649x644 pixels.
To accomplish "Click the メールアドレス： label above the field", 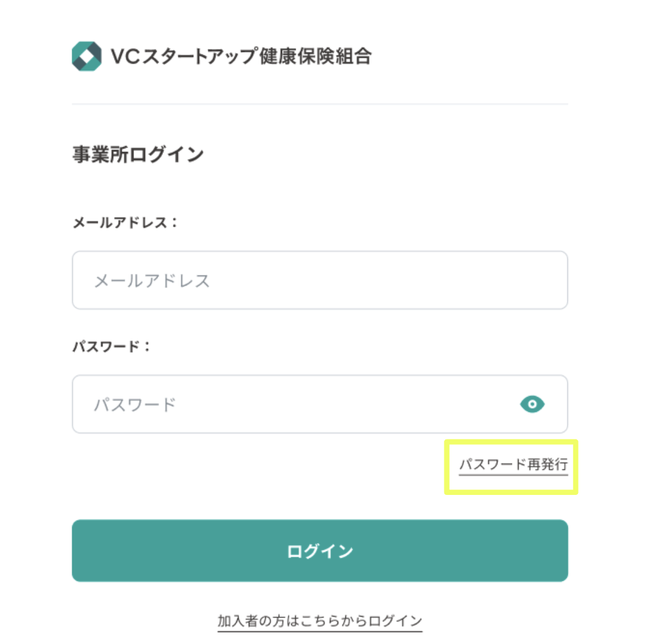I will [x=125, y=223].
